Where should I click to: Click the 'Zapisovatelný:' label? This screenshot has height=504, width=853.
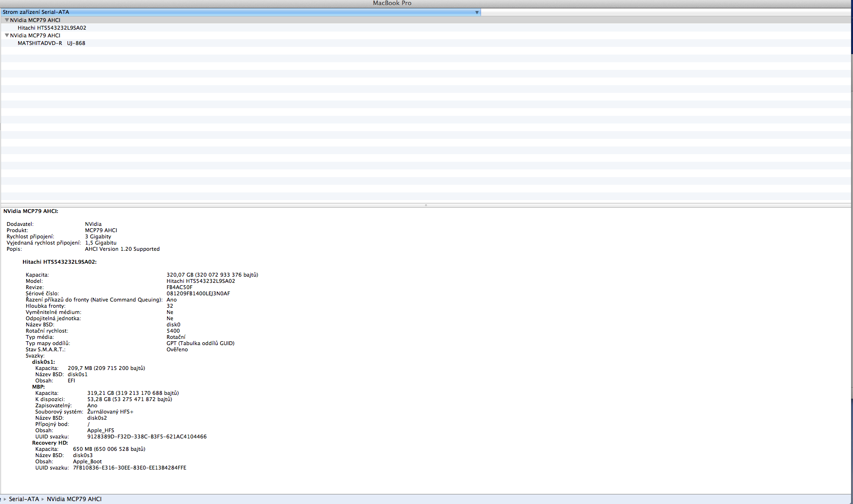point(53,405)
